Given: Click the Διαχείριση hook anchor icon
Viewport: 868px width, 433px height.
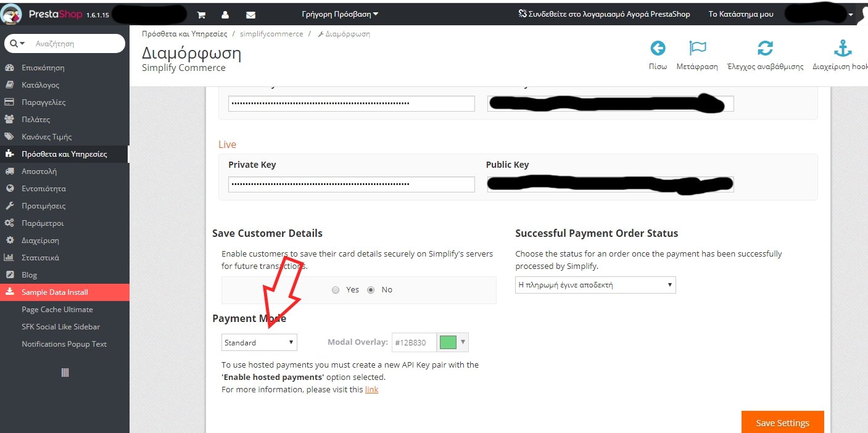Looking at the screenshot, I should [x=843, y=47].
